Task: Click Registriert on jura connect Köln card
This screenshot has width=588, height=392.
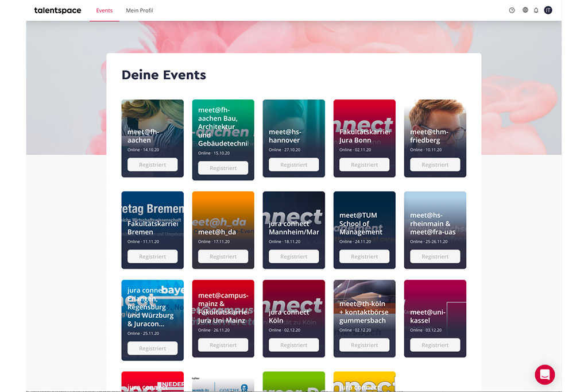Action: pyautogui.click(x=293, y=345)
